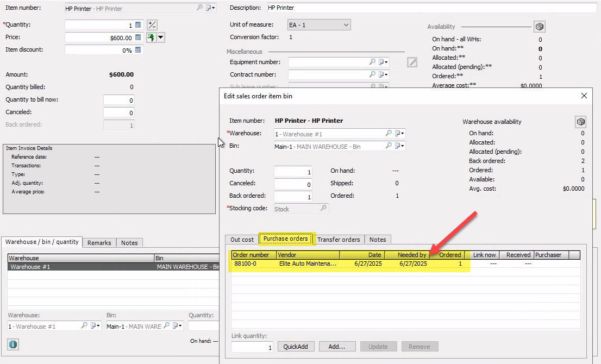The width and height of the screenshot is (601, 364).
Task: Click the Add... button
Action: pyautogui.click(x=337, y=347)
